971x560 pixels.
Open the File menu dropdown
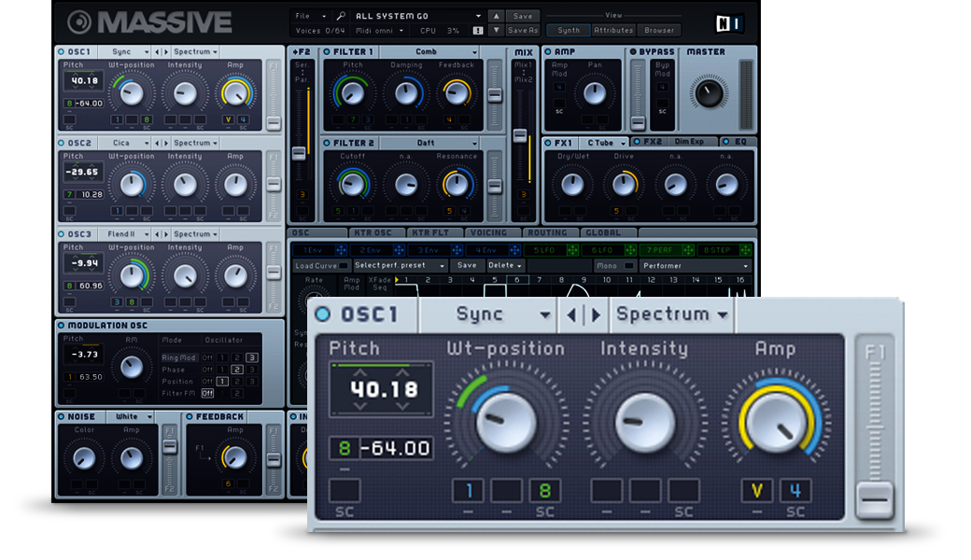310,16
